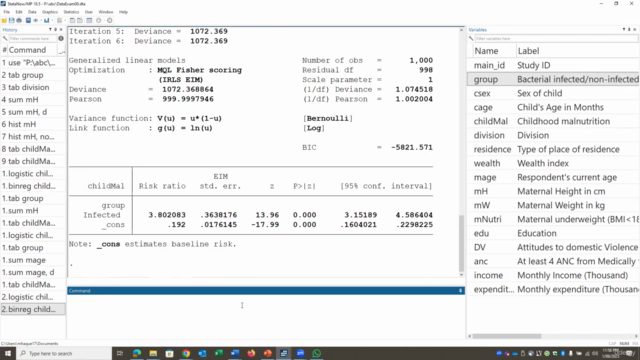Click the Log begin/close icon in toolbar
This screenshot has width=640, height=360.
[28, 20]
